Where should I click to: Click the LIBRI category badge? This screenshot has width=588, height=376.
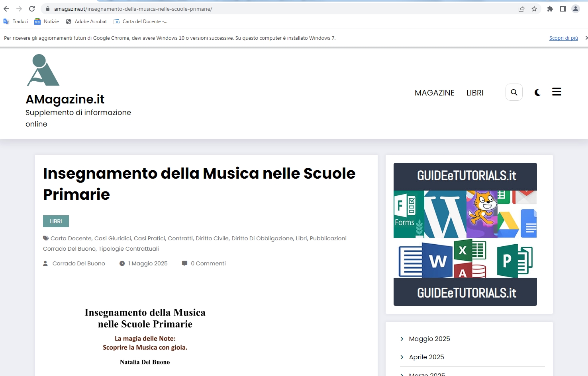click(56, 221)
